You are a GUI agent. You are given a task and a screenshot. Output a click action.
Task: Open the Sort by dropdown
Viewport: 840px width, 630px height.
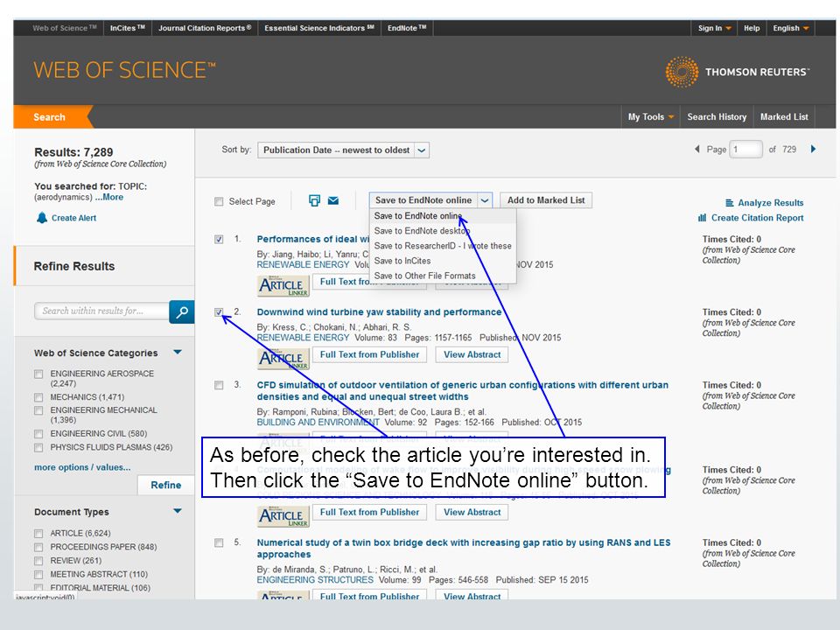coord(343,150)
